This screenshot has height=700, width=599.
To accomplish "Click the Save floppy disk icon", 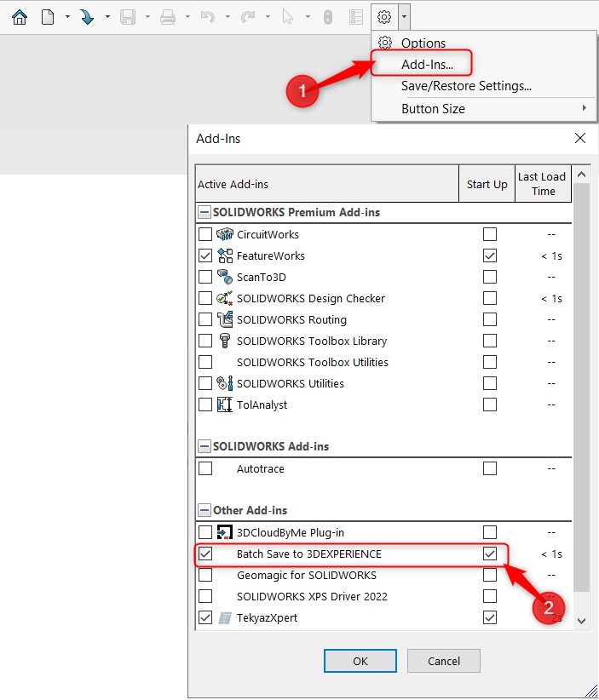I will click(128, 17).
